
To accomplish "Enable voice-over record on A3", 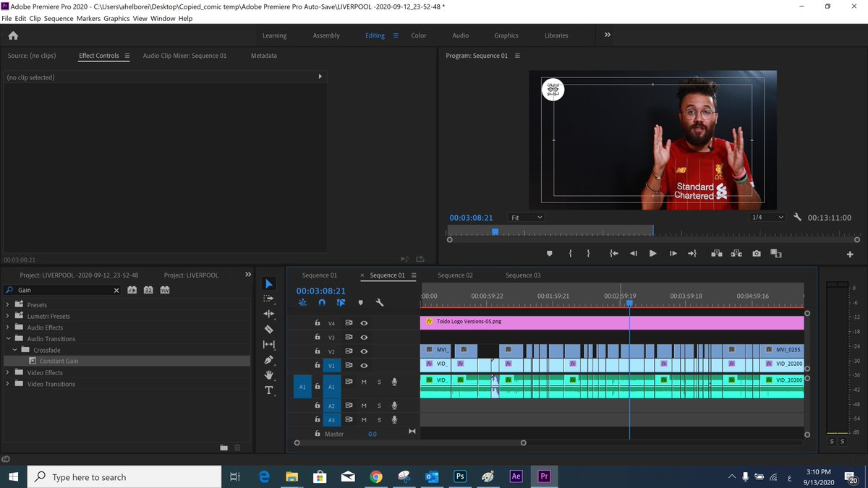I will (394, 419).
